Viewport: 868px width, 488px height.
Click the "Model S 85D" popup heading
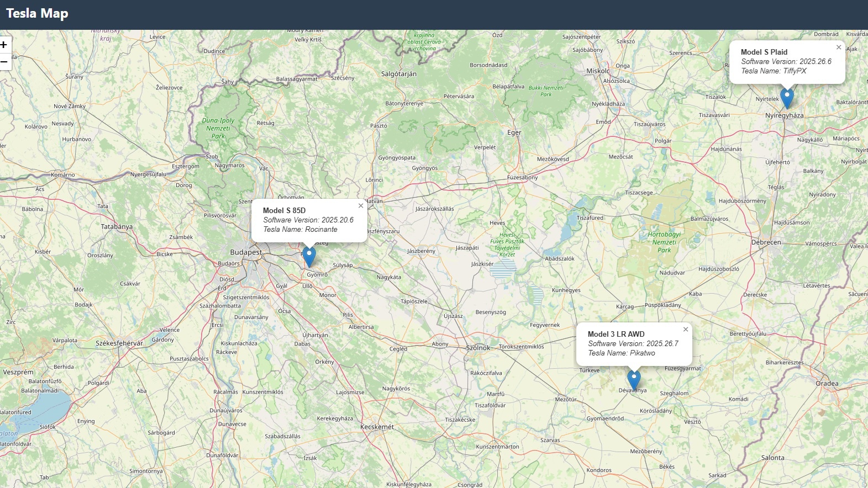[x=284, y=210]
